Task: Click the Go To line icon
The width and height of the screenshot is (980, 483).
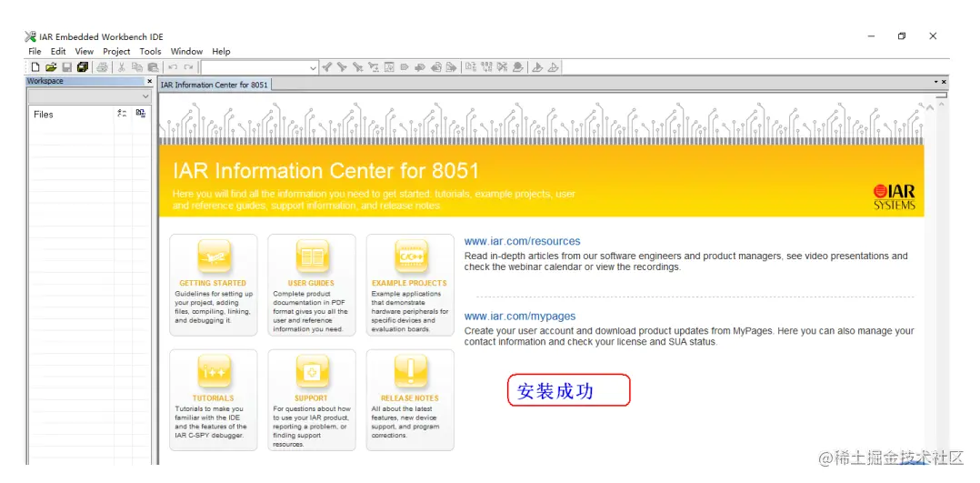Action: (x=389, y=67)
